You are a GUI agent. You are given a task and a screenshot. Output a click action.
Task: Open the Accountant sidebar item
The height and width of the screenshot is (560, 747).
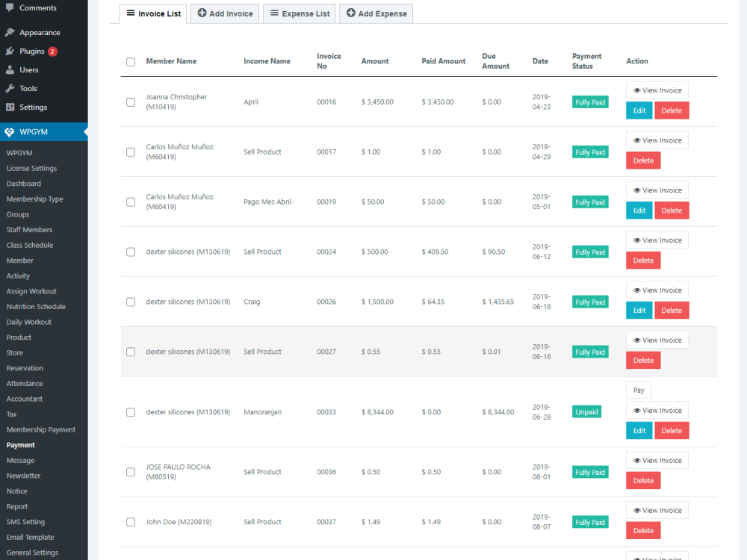[25, 399]
